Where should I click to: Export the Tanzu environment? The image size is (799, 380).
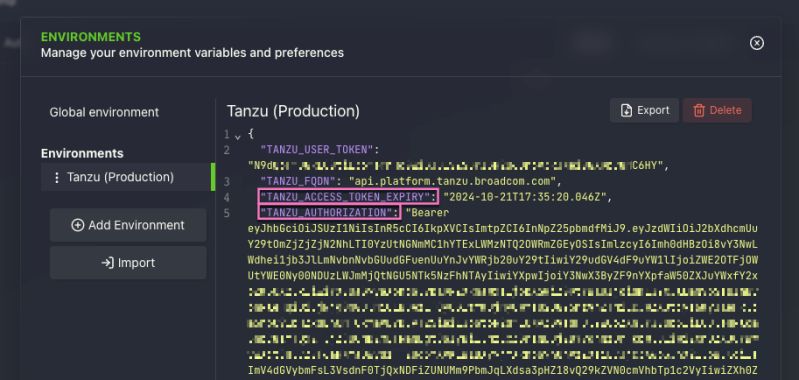pos(645,111)
